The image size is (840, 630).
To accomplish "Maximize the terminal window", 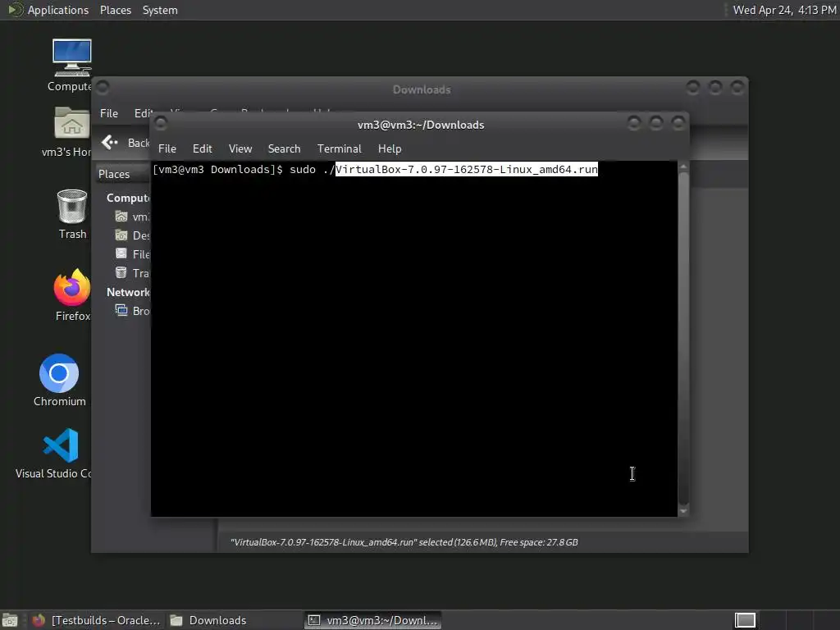I will tap(655, 123).
